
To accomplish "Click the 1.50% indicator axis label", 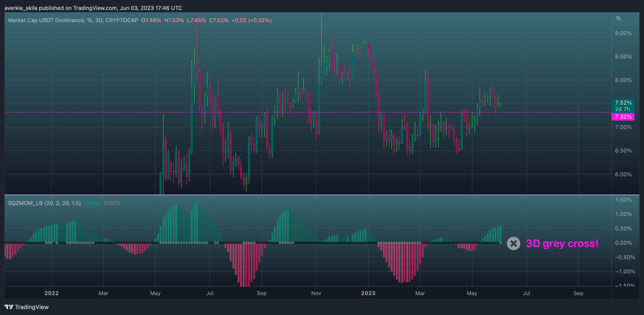I will click(x=623, y=200).
